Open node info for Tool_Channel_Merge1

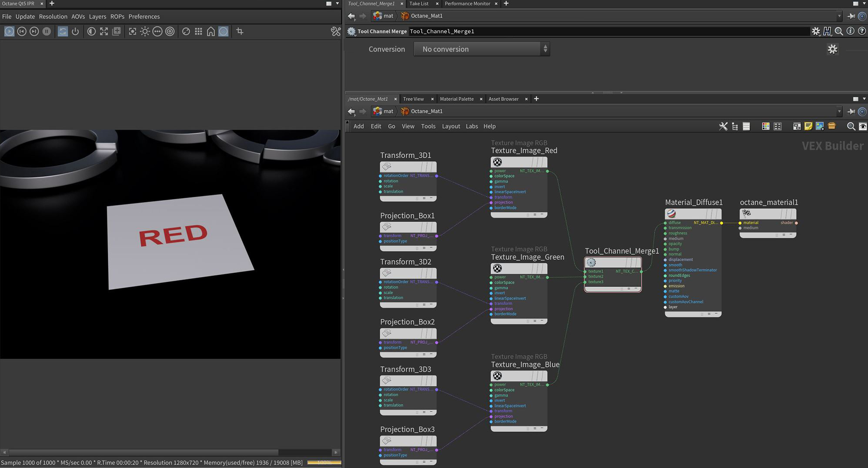[x=850, y=31]
